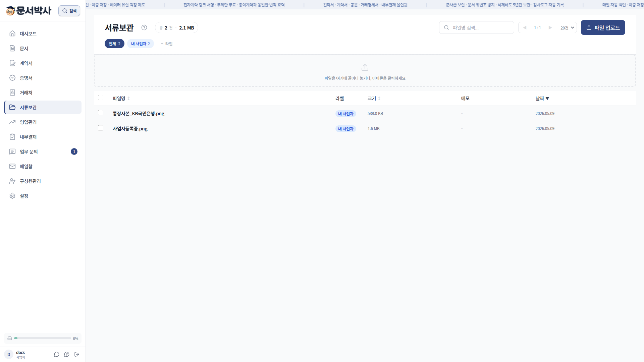Open 서류보관 in the sidebar menu
The width and height of the screenshot is (644, 362).
pyautogui.click(x=43, y=107)
